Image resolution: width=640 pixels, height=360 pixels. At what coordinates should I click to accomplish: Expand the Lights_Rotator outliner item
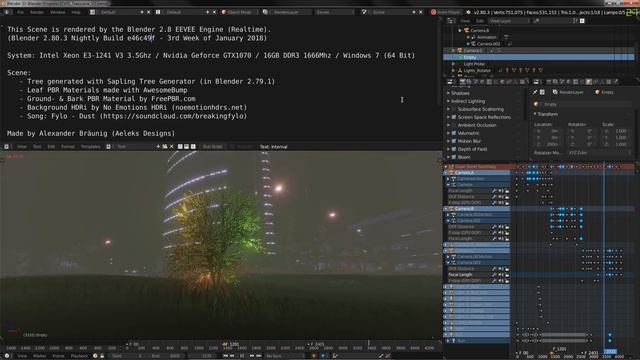(453, 71)
